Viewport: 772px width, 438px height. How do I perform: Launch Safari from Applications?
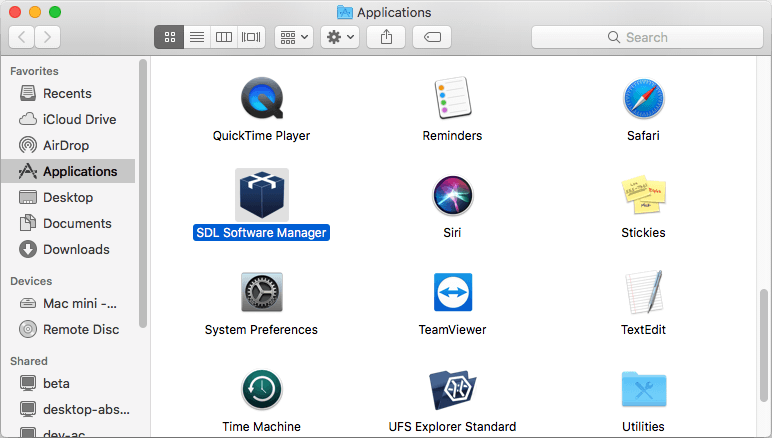pyautogui.click(x=643, y=98)
